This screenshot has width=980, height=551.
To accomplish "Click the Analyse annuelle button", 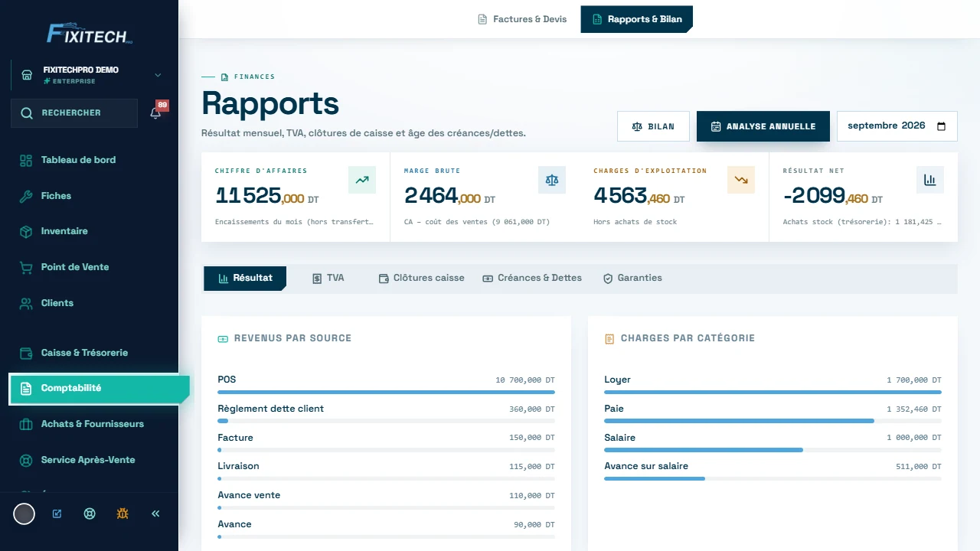I will (763, 126).
